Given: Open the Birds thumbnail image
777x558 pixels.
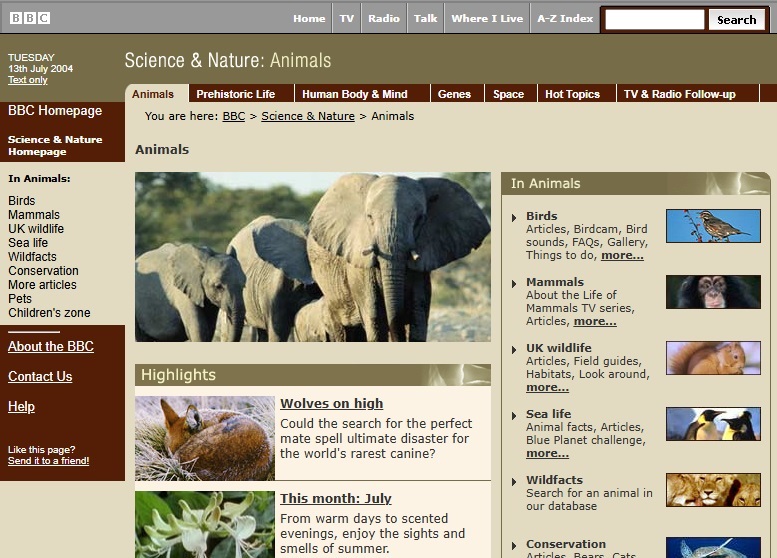Looking at the screenshot, I should (713, 226).
